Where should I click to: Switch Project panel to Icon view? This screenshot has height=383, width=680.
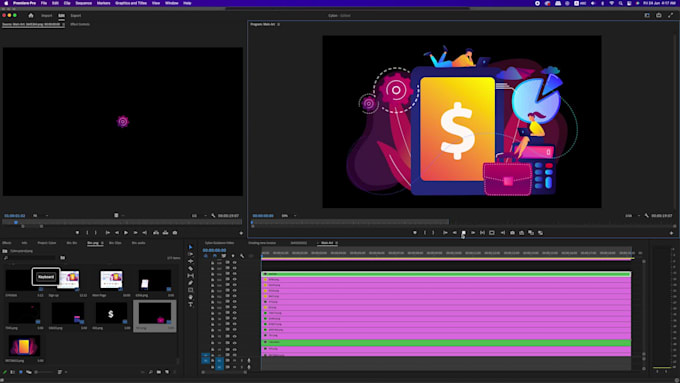tap(21, 372)
